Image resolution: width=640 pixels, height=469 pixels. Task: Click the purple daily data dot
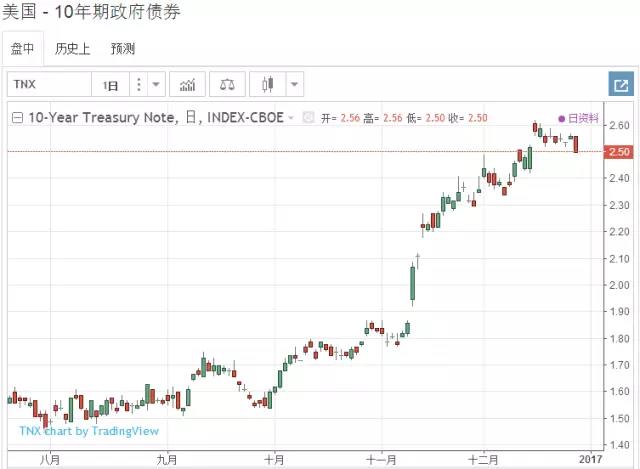click(x=562, y=118)
